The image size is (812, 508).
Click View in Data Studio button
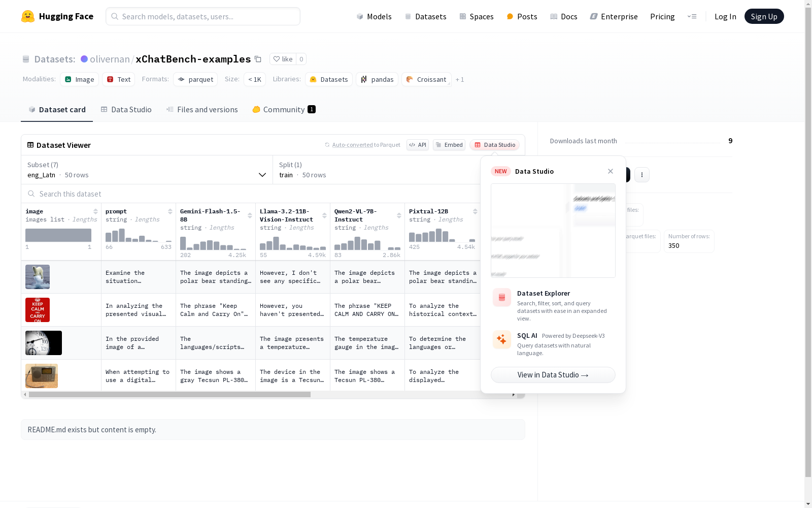pos(553,375)
